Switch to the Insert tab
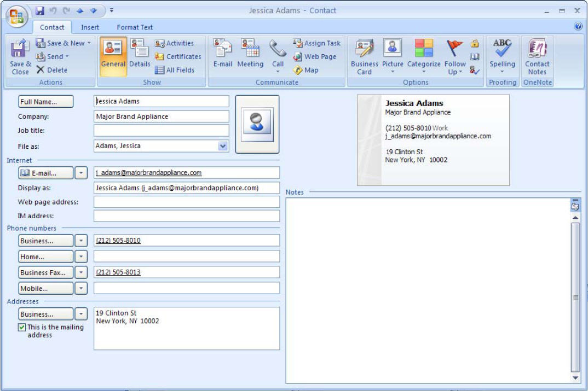The image size is (588, 391). pos(90,27)
